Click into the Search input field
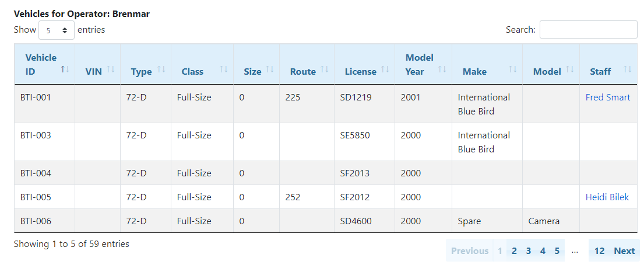The height and width of the screenshot is (268, 644). pos(588,30)
